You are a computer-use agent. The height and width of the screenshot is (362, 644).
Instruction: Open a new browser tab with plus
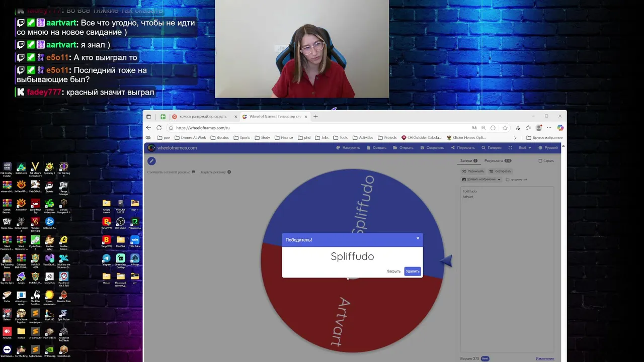tap(315, 116)
